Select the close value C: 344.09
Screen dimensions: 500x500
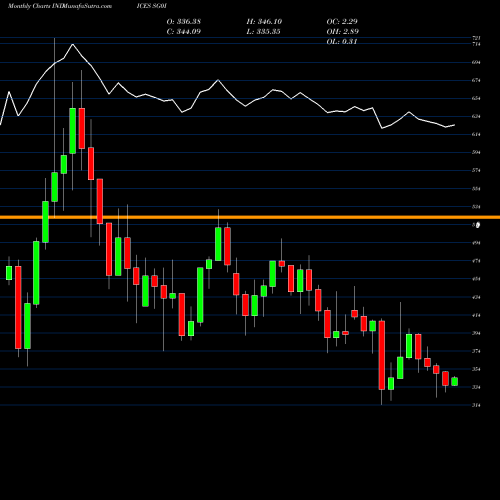(x=184, y=32)
